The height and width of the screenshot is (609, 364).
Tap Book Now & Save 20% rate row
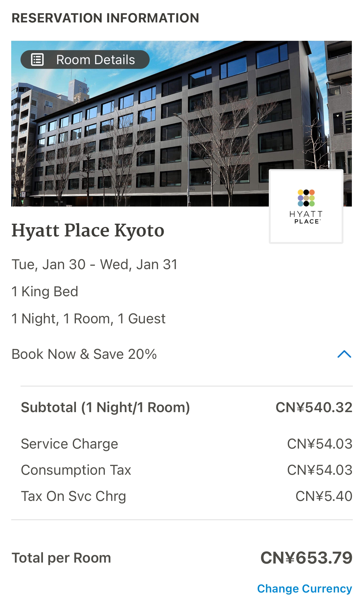coord(182,354)
